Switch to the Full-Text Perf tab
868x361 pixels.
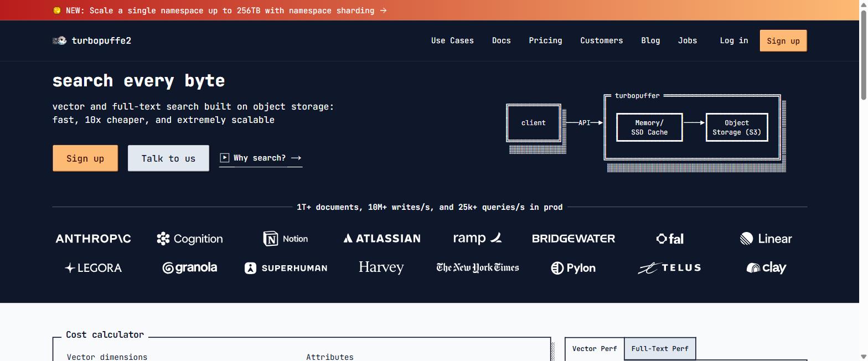tap(660, 349)
